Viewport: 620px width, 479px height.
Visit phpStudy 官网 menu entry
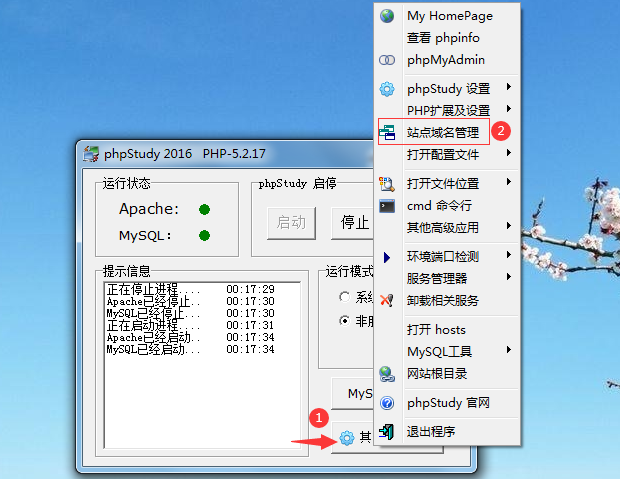(x=447, y=403)
